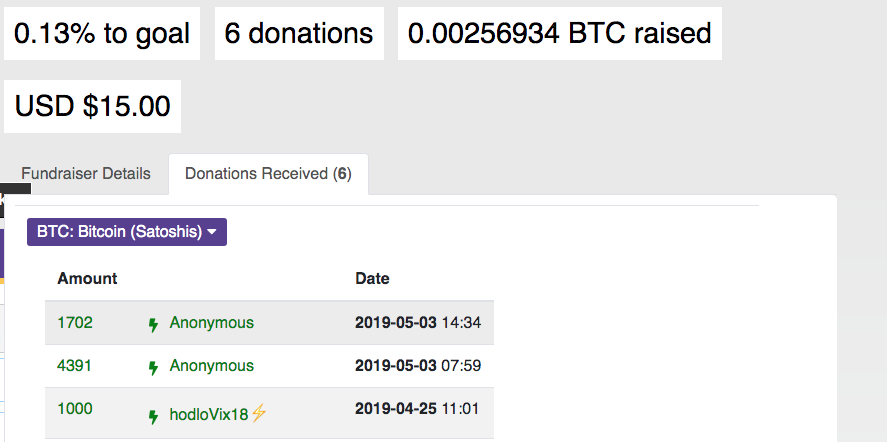Click the green lightning icon beside 1702
Viewport: 887px width, 442px height.
coord(153,324)
